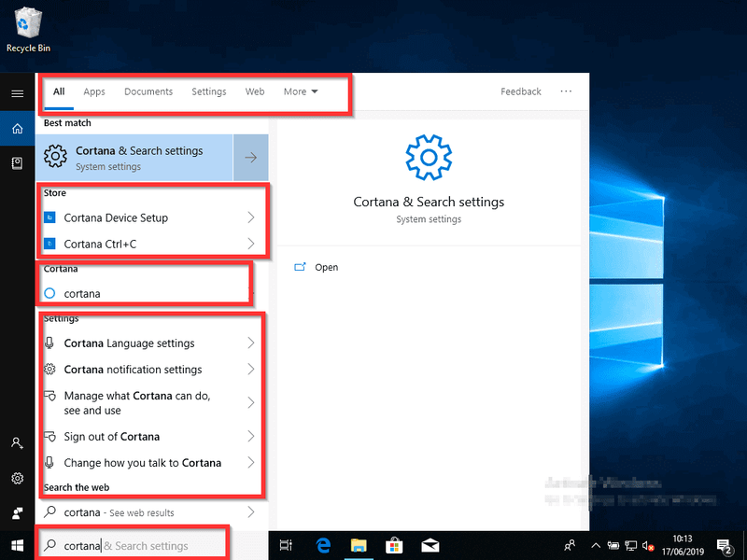Open Change how you talk to Cortana

tap(142, 462)
